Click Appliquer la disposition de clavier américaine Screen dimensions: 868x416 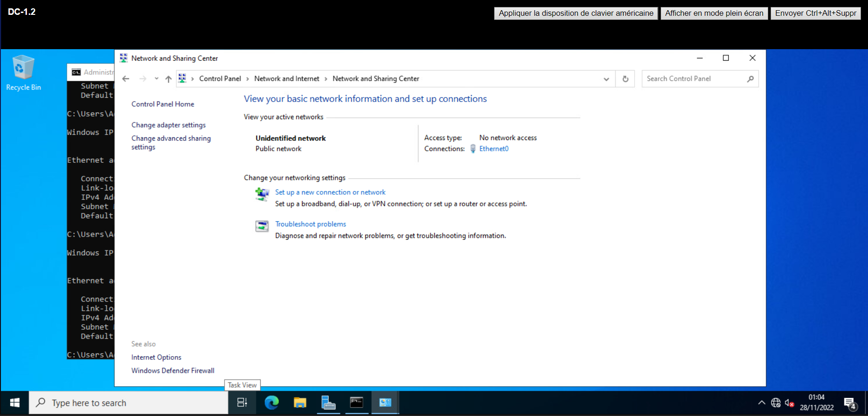tap(576, 13)
